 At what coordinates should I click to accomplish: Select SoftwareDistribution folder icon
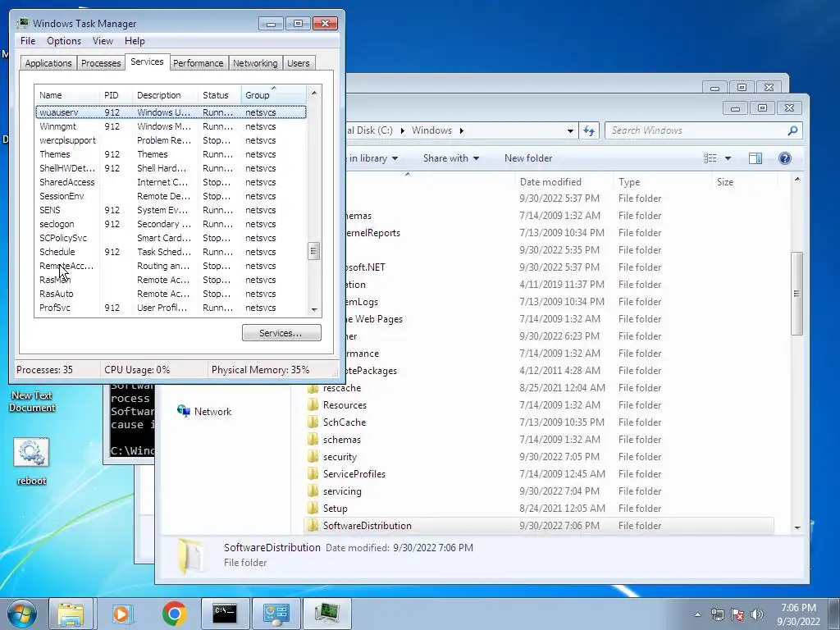pyautogui.click(x=313, y=526)
